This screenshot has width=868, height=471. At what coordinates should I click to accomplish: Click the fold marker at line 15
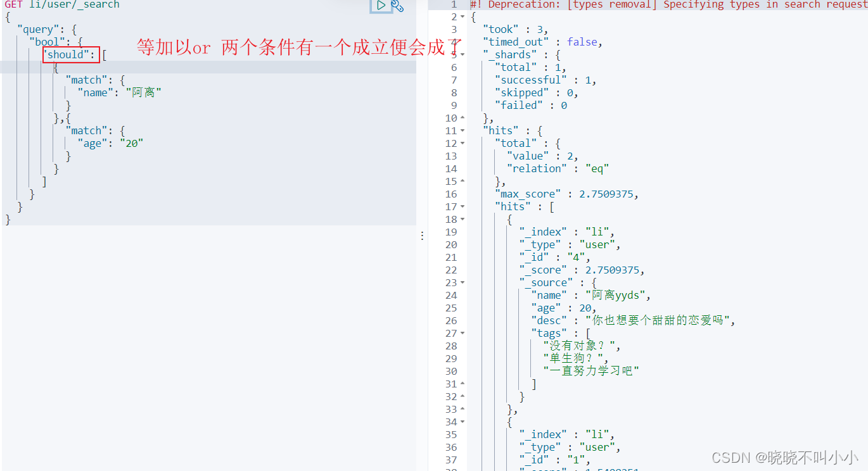pyautogui.click(x=463, y=181)
